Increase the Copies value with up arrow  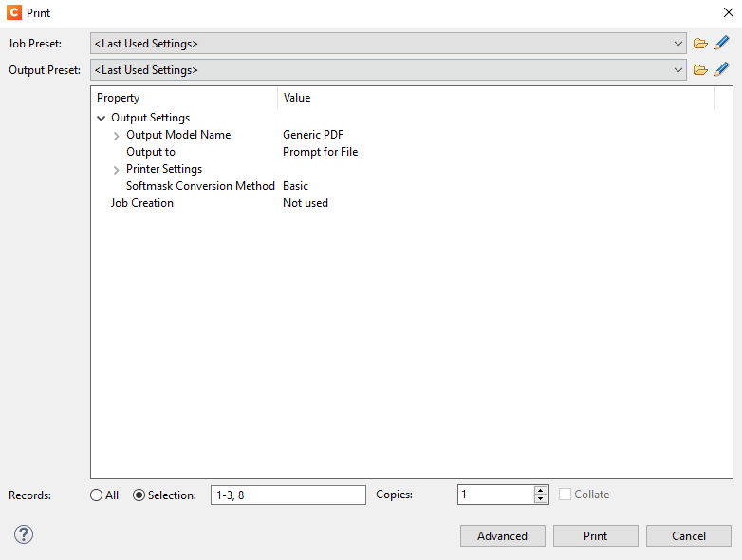pyautogui.click(x=541, y=491)
